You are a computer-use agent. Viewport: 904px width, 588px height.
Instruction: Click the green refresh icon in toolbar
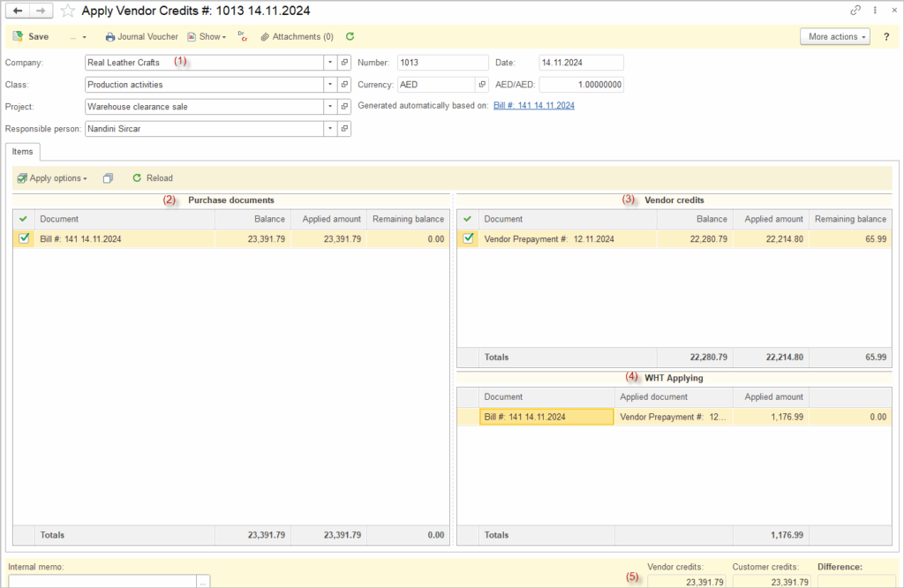350,37
